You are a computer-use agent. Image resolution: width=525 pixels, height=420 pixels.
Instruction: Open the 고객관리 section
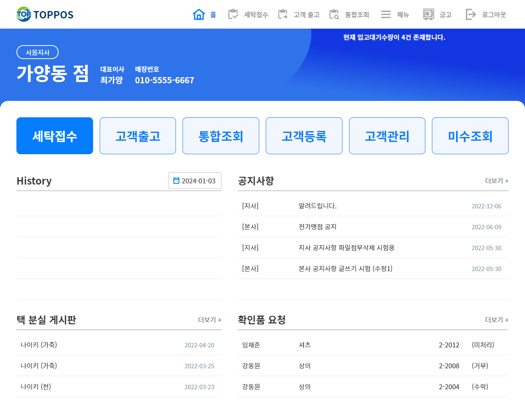(387, 136)
